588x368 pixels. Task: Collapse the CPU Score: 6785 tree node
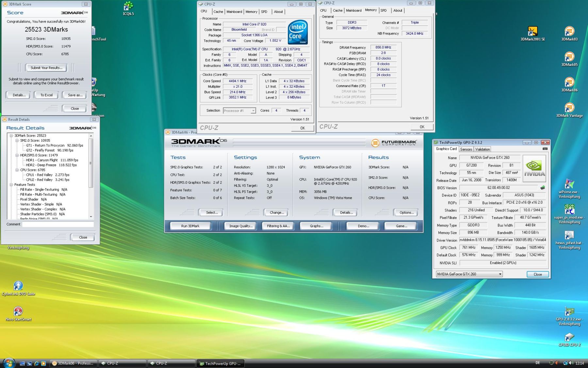coord(17,170)
